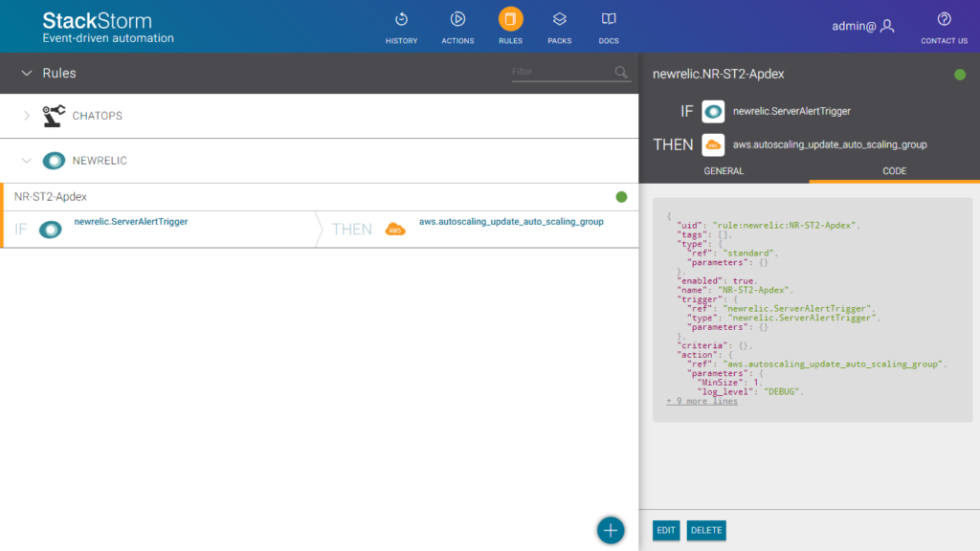Screen dimensions: 980x551
Task: Go to the PACKS menu label
Action: tap(559, 41)
